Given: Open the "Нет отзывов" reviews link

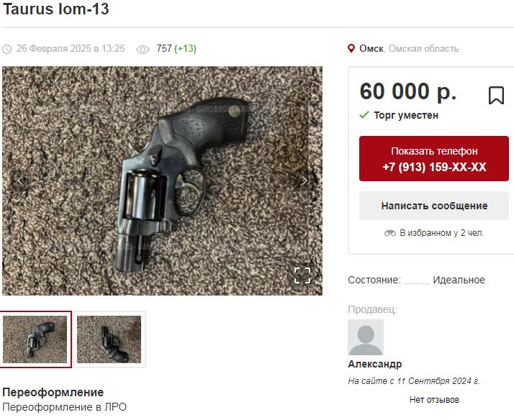Looking at the screenshot, I should pos(434,400).
